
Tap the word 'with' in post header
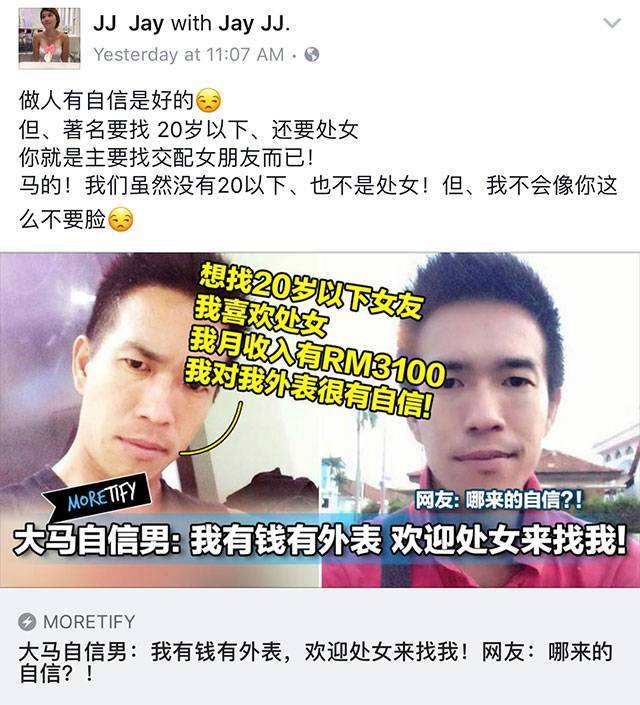pos(191,23)
